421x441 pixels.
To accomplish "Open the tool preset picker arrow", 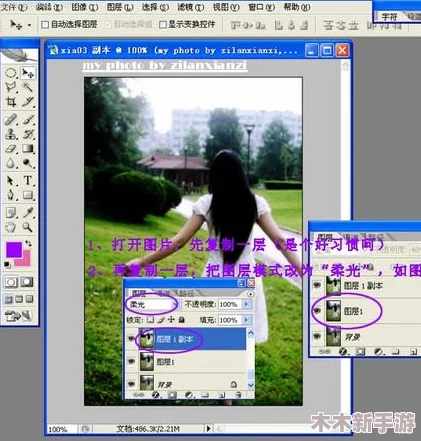I will pyautogui.click(x=29, y=25).
